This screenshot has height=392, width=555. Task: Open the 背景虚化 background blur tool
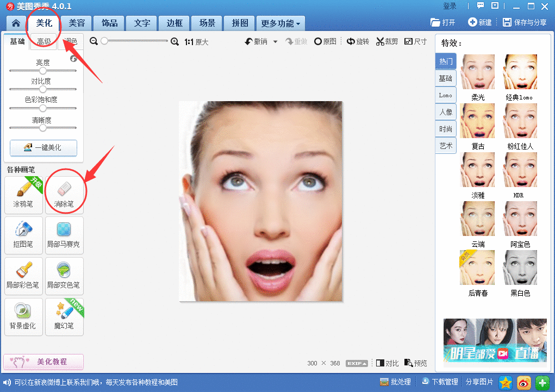pos(23,315)
